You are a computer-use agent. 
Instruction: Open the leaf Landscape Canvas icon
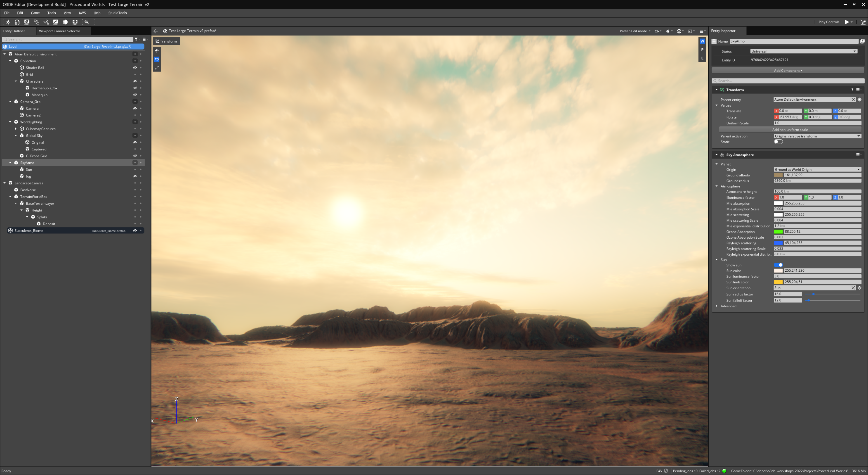(27, 22)
